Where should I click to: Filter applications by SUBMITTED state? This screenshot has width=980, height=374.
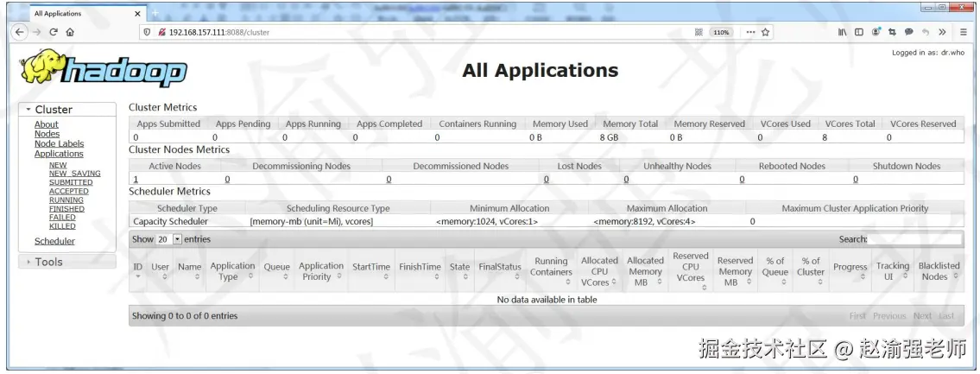[x=71, y=182]
